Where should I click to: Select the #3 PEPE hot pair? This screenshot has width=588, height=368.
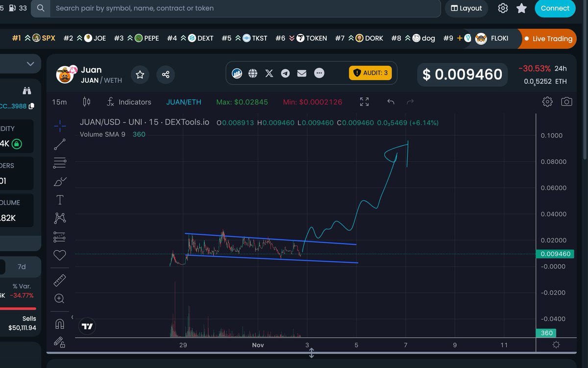click(136, 37)
